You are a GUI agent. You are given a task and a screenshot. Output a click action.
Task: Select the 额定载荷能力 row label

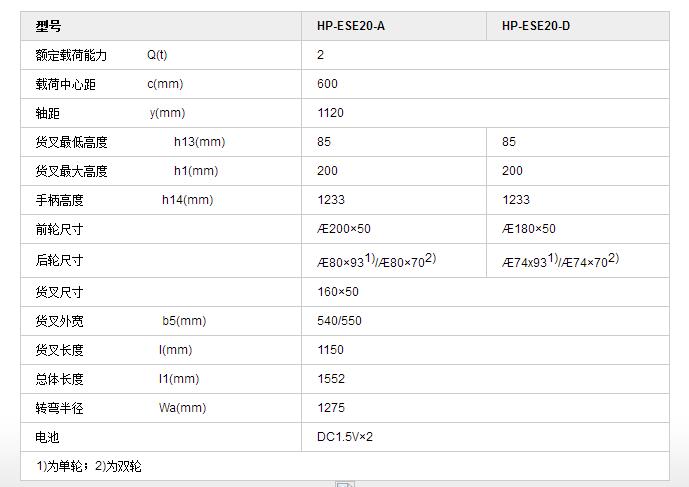(71, 55)
